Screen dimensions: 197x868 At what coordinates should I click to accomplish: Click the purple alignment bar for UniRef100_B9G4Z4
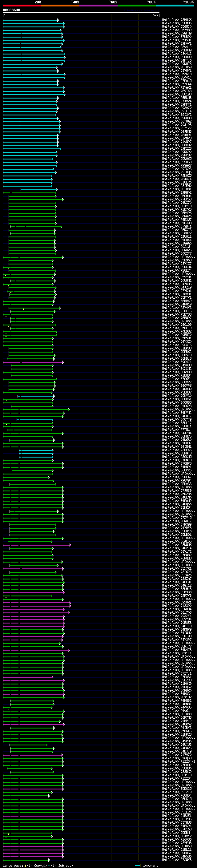33,362
